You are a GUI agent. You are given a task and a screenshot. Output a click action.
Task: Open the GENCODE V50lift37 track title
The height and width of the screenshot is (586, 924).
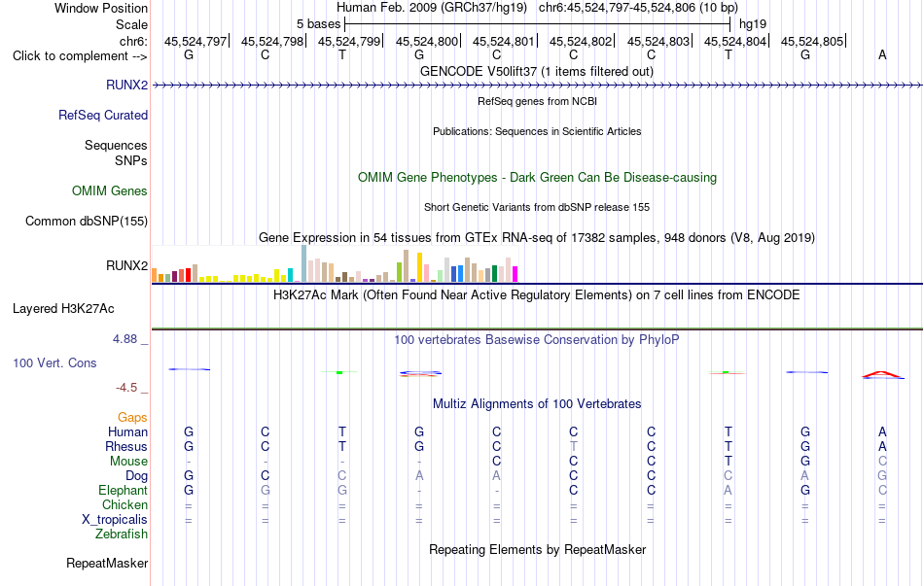(x=536, y=71)
